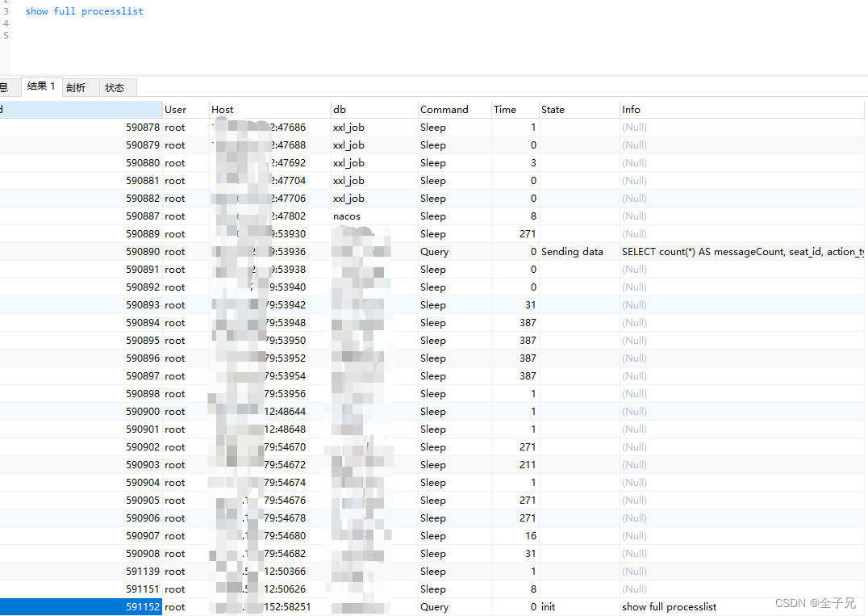Click line number 3 in the editor gutter
868x616 pixels.
pyautogui.click(x=6, y=10)
